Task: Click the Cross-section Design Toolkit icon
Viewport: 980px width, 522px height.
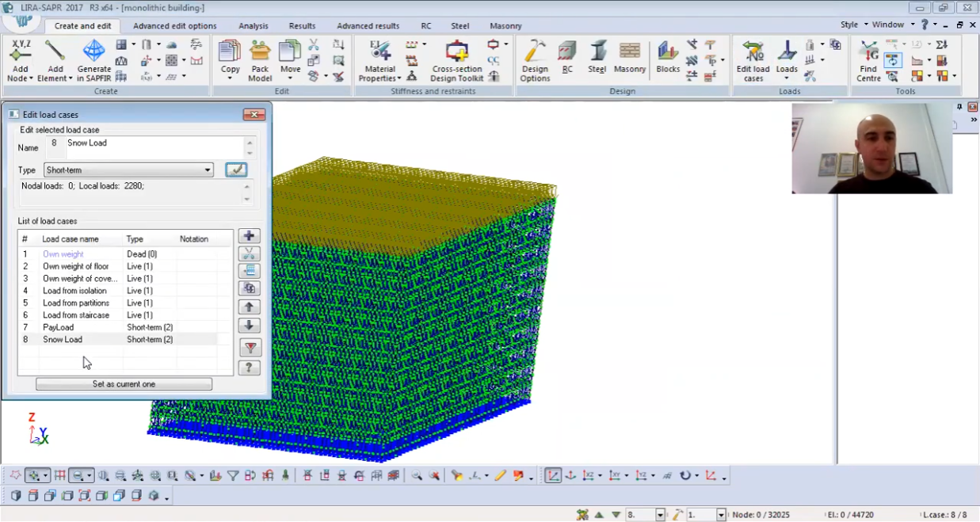Action: pos(457,52)
